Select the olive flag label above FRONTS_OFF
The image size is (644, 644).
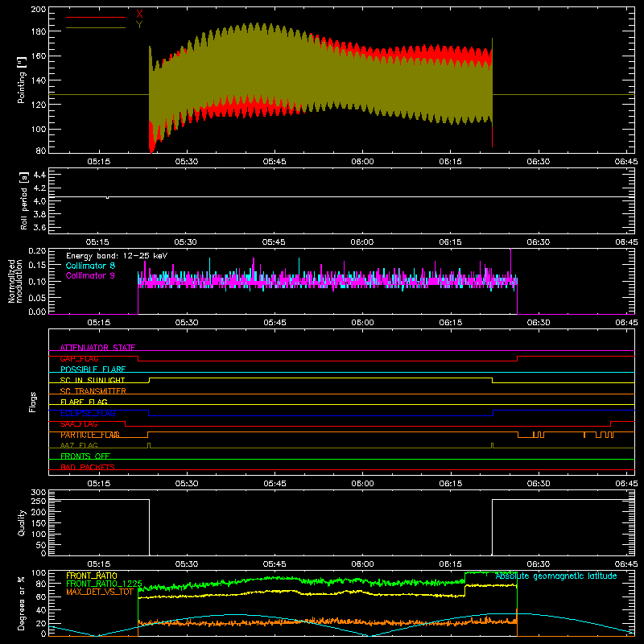click(79, 445)
